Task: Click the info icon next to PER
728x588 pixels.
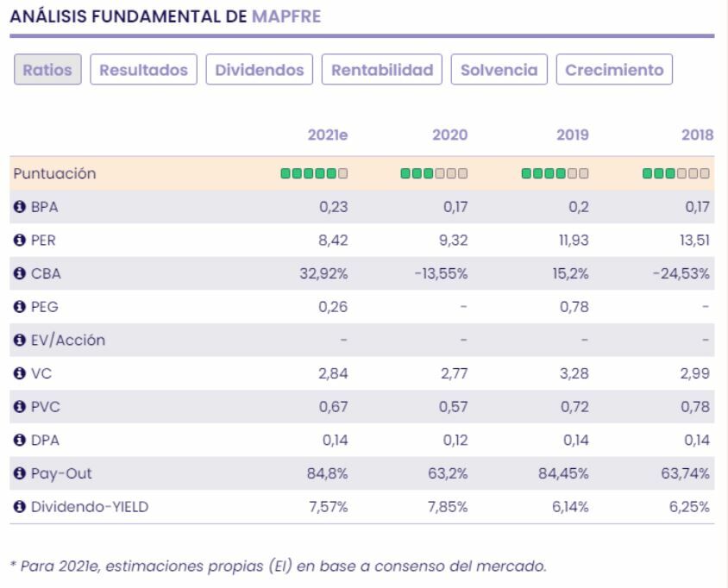Action: (17, 241)
